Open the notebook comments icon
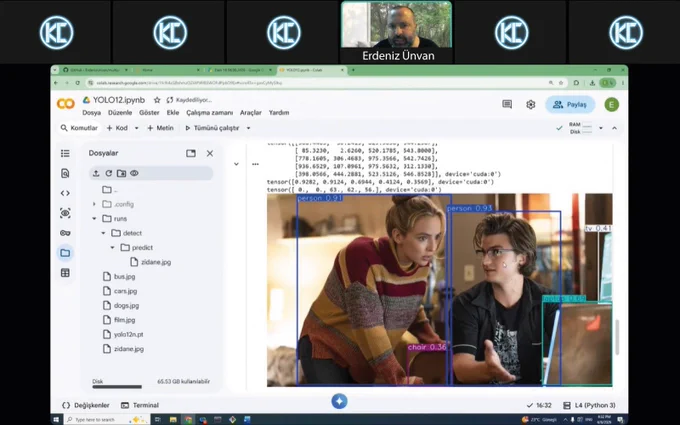 507,104
